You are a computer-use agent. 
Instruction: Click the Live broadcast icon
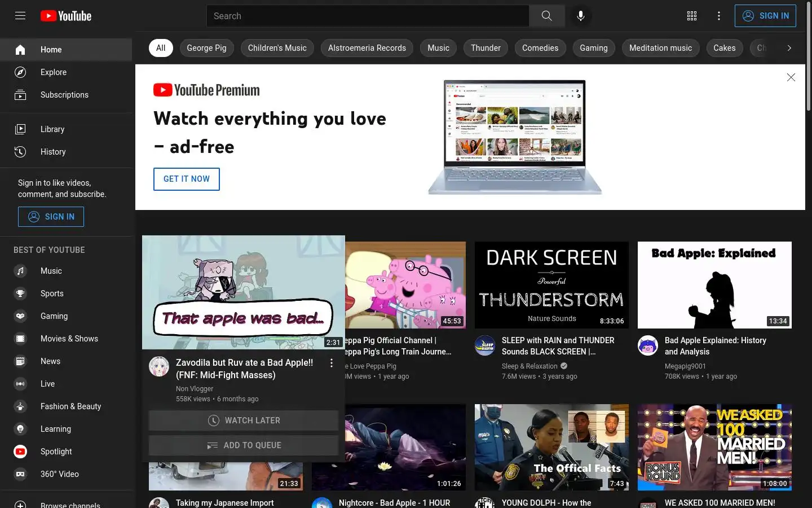click(x=20, y=384)
